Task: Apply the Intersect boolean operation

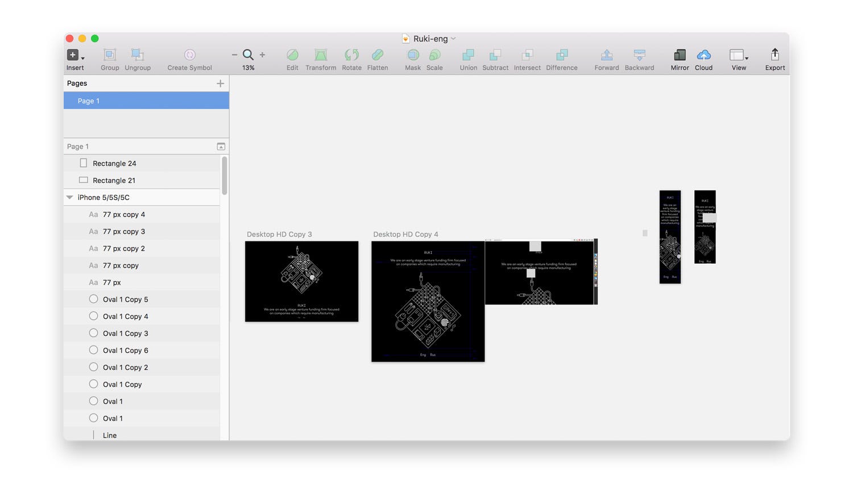Action: tap(527, 55)
